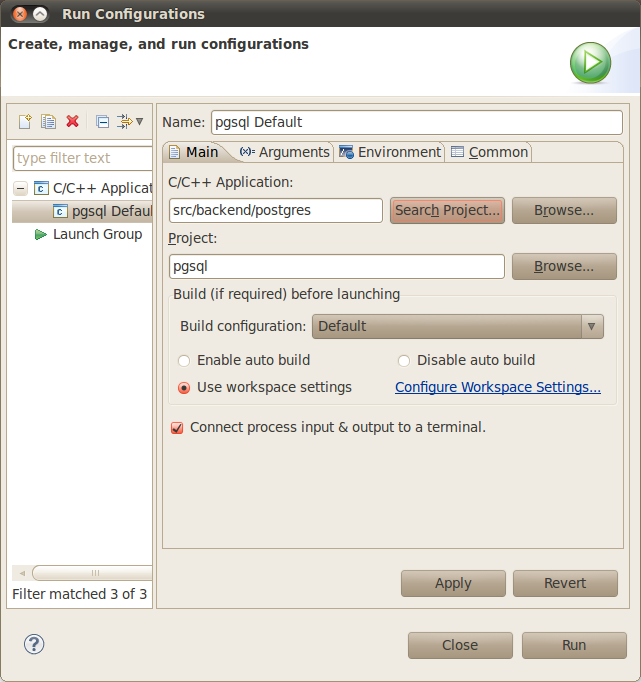Select Enable auto build option
The width and height of the screenshot is (641, 682).
coord(184,360)
